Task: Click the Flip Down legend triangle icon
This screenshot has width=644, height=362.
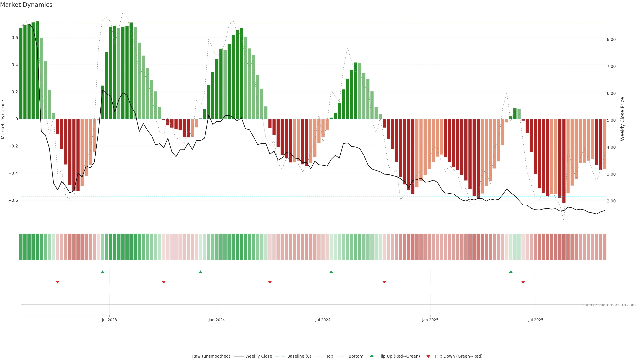Action: click(x=428, y=356)
